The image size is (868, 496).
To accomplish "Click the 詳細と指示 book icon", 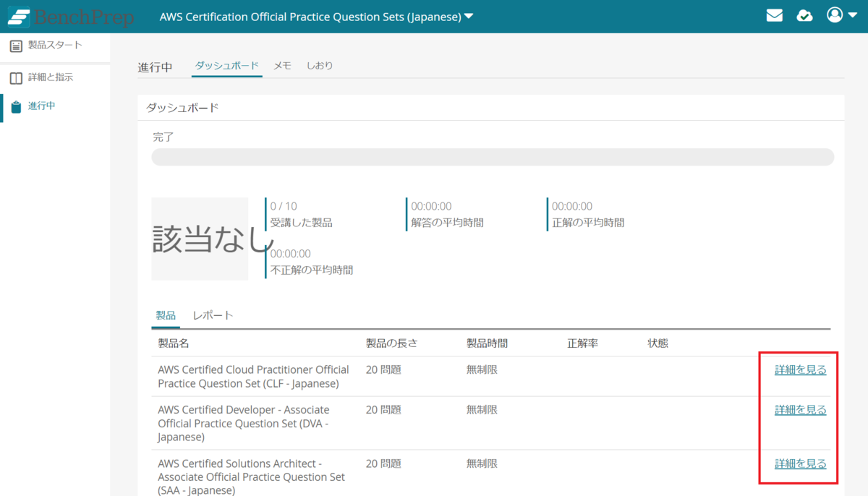I will tap(16, 77).
